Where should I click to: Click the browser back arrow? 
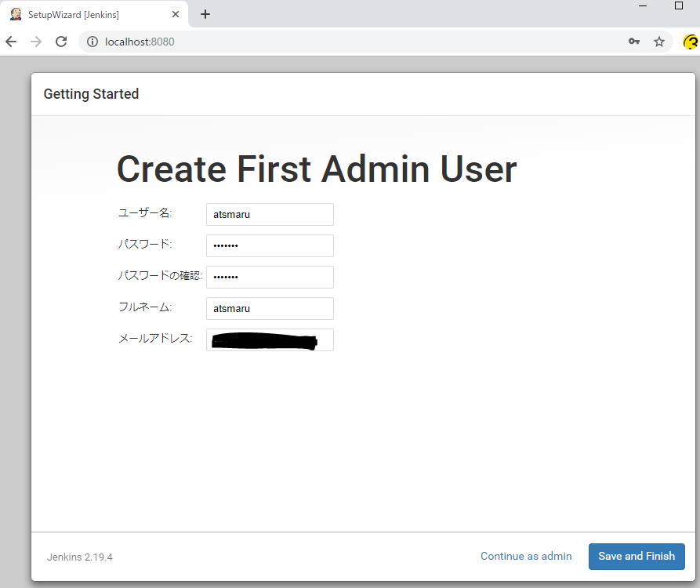tap(11, 42)
